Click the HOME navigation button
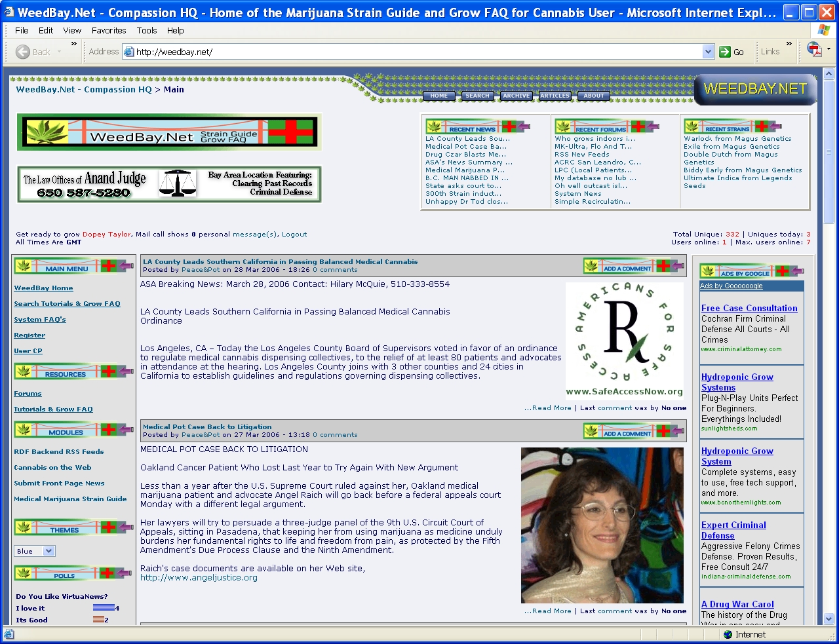 (x=439, y=96)
